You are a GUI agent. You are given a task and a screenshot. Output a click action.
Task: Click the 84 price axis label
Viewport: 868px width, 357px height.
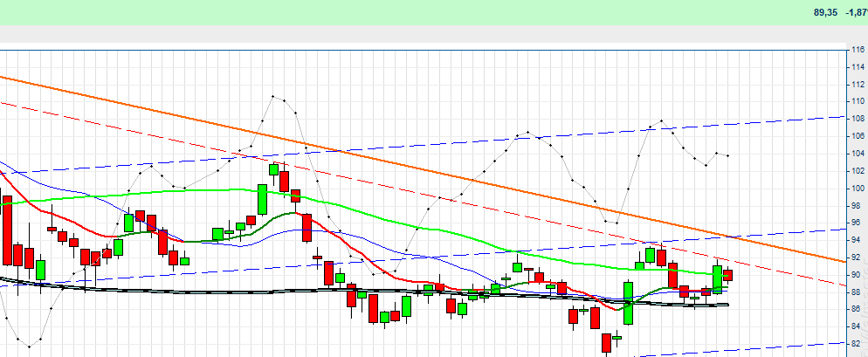[x=857, y=326]
